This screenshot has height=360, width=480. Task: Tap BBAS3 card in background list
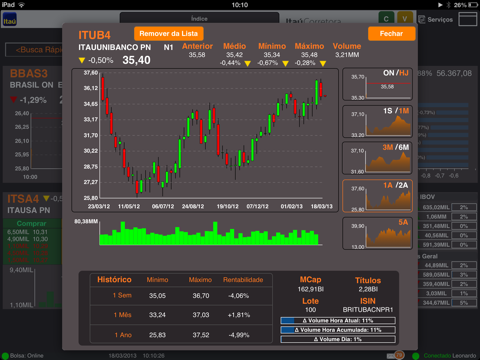tap(33, 124)
